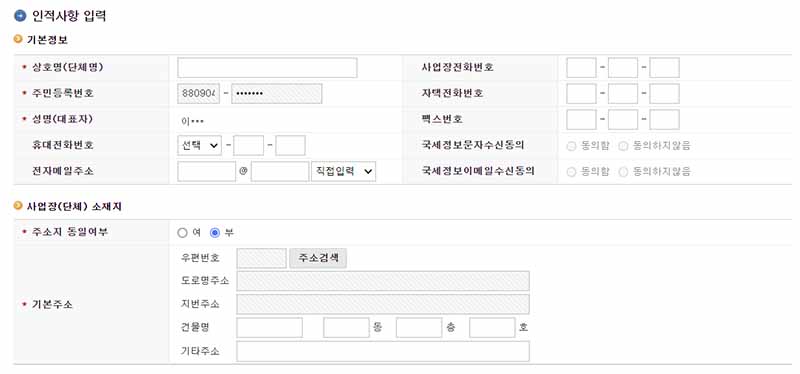The image size is (800, 374).
Task: Click the 사업장전화번호 last field
Action: coord(664,68)
